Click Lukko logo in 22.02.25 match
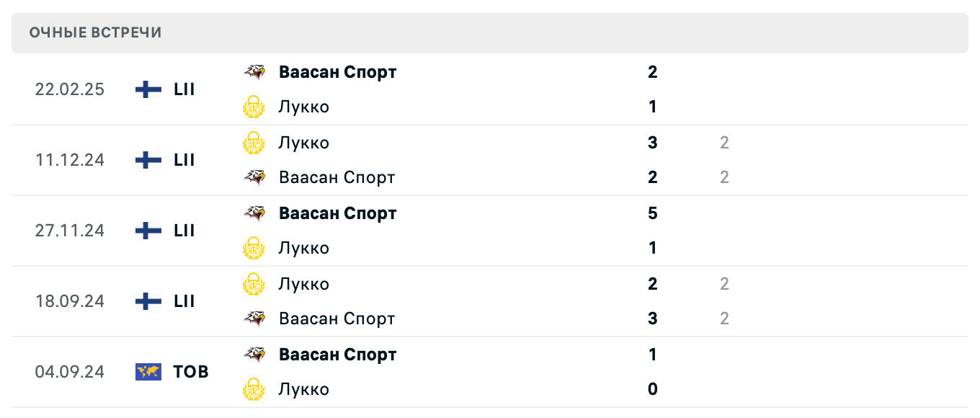 tap(254, 107)
